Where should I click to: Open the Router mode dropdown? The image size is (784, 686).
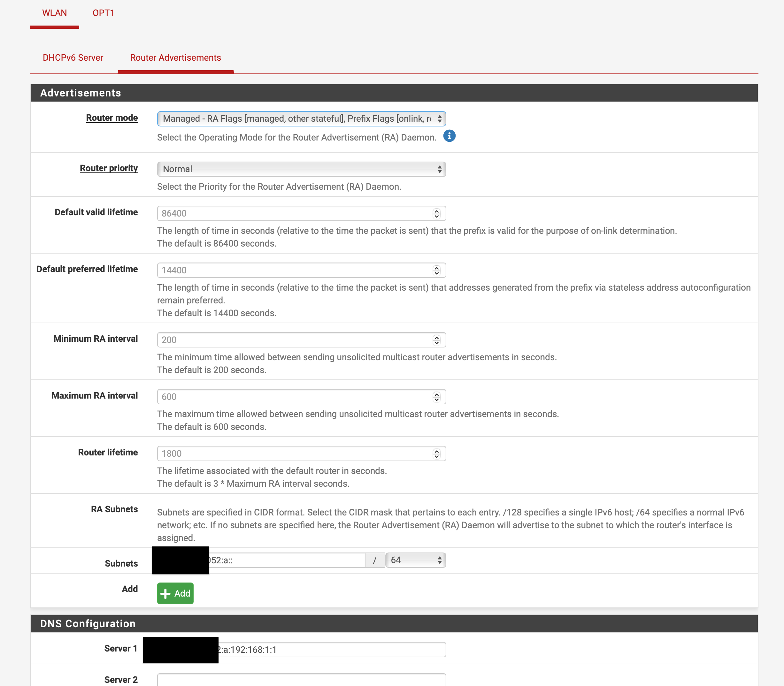pyautogui.click(x=301, y=119)
